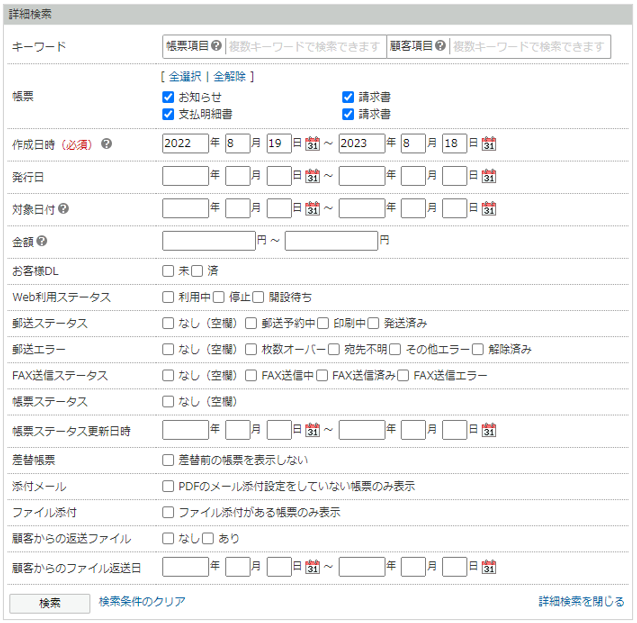
Task: Show help icon next to 作成日時
Action: pos(106,144)
